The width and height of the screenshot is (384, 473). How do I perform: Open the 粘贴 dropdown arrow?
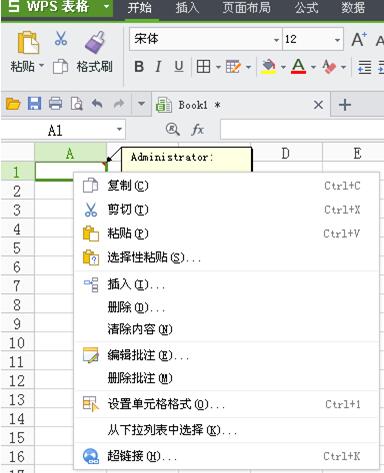click(x=41, y=66)
